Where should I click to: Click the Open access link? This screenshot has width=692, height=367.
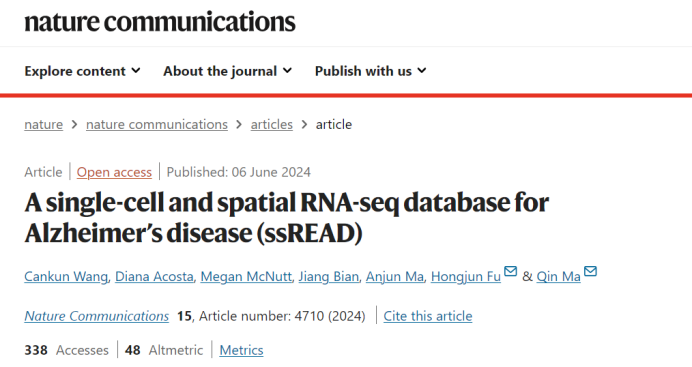click(x=114, y=172)
